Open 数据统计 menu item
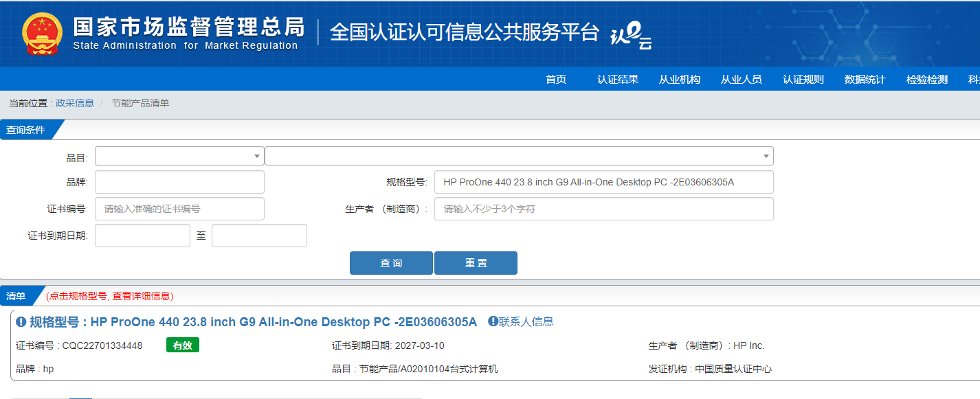 pos(865,80)
